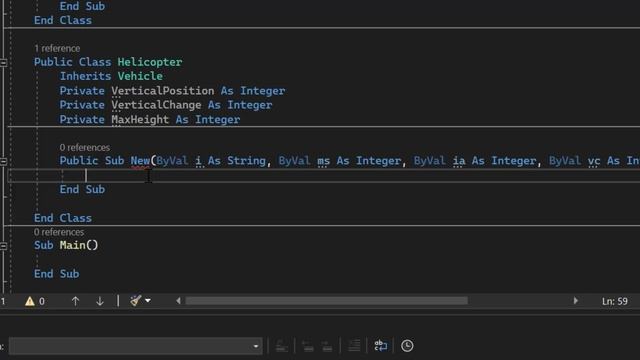Click horizontal scrollbar right arrow
The height and width of the screenshot is (360, 640).
click(x=576, y=301)
